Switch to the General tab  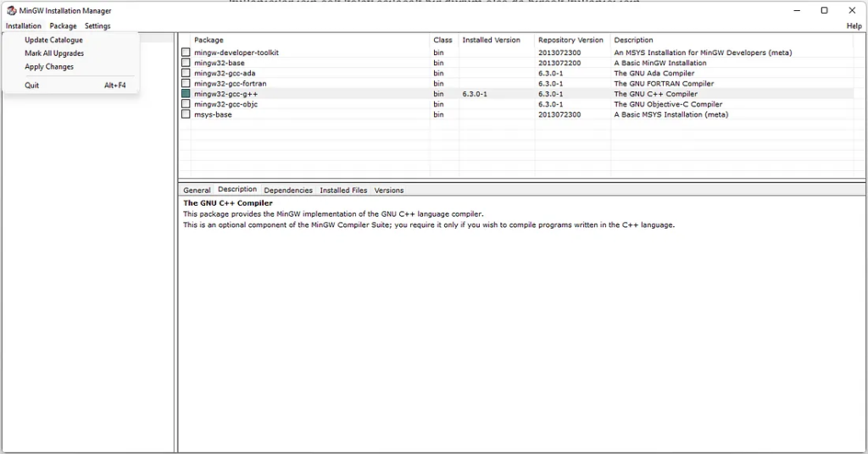(x=197, y=191)
